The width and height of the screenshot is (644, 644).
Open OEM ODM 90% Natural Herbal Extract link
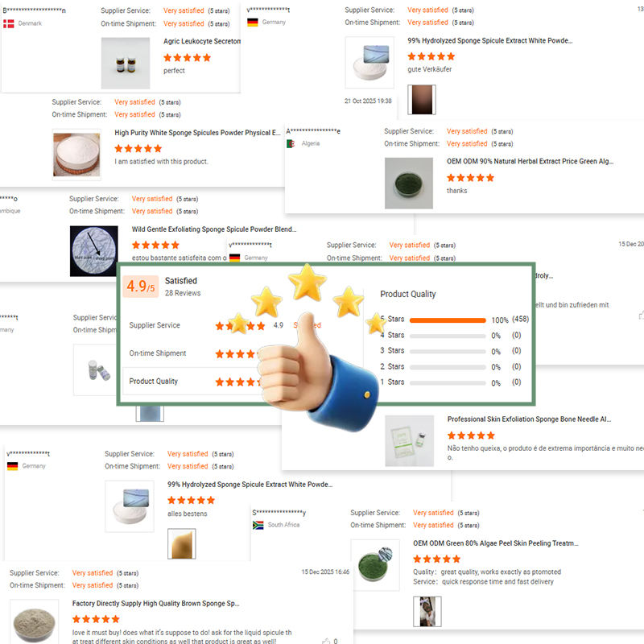[530, 161]
